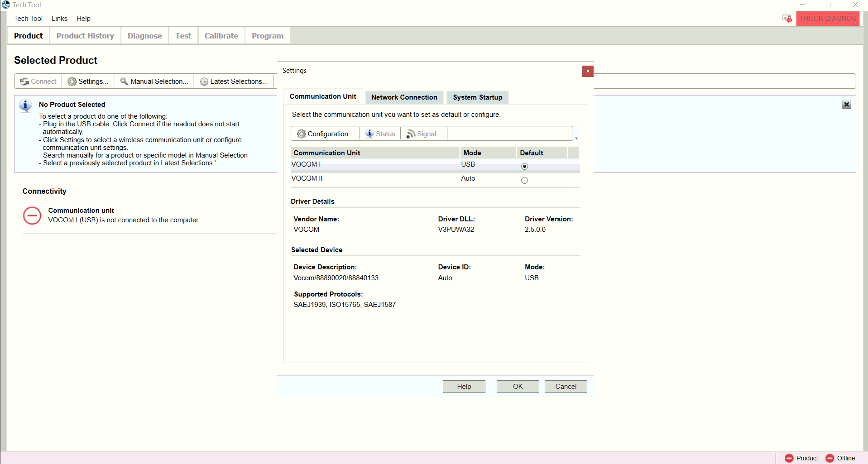Click the Help button in the Settings dialog
The height and width of the screenshot is (464, 868).
coord(464,387)
